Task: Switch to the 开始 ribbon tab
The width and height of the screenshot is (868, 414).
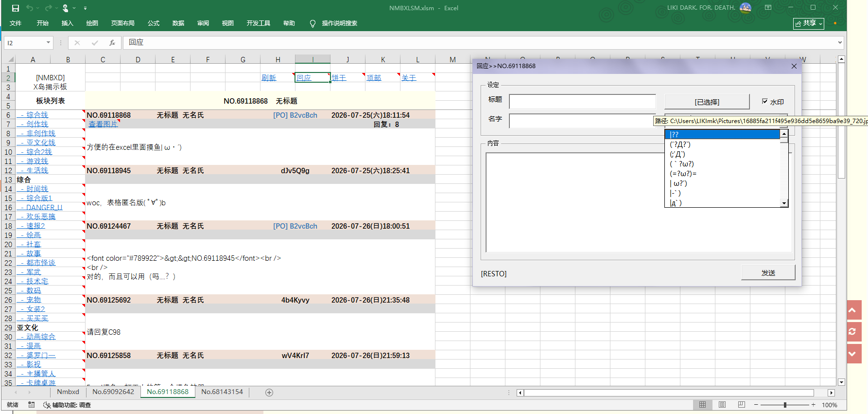Action: click(x=43, y=23)
